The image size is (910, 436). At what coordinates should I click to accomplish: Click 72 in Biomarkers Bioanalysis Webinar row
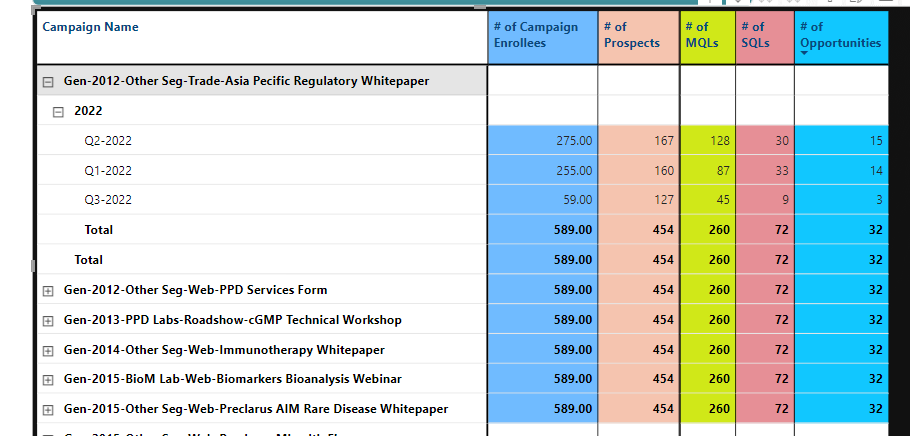point(781,379)
